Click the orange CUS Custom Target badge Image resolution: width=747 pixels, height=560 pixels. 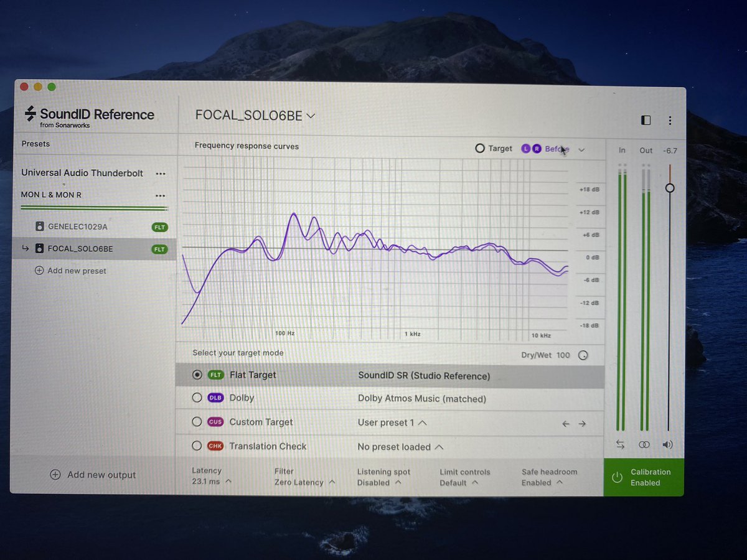215,422
